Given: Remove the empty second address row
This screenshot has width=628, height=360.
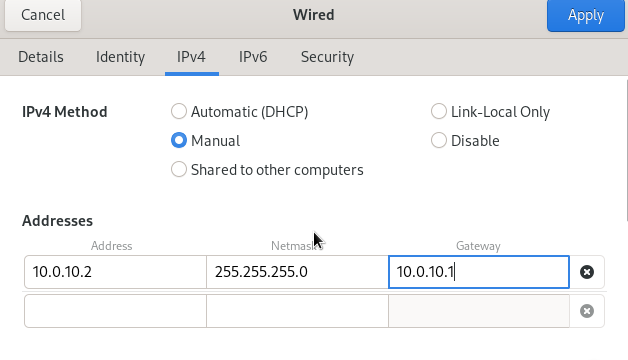Looking at the screenshot, I should (x=587, y=311).
